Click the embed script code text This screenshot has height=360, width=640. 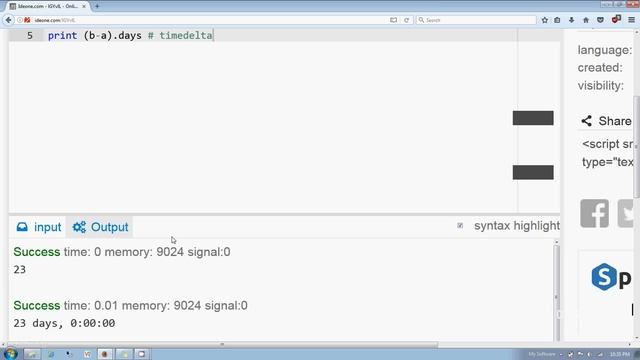(607, 153)
